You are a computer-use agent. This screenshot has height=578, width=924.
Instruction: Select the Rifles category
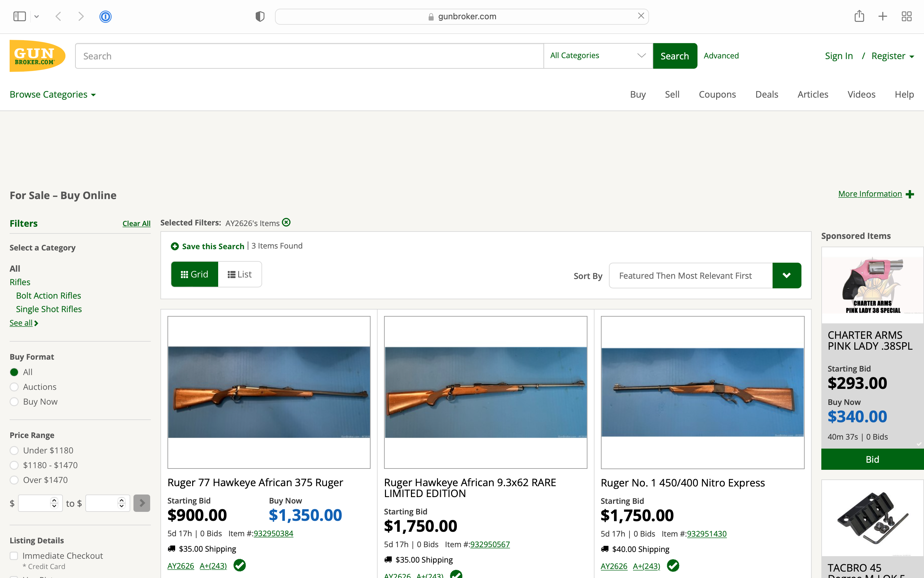coord(20,282)
